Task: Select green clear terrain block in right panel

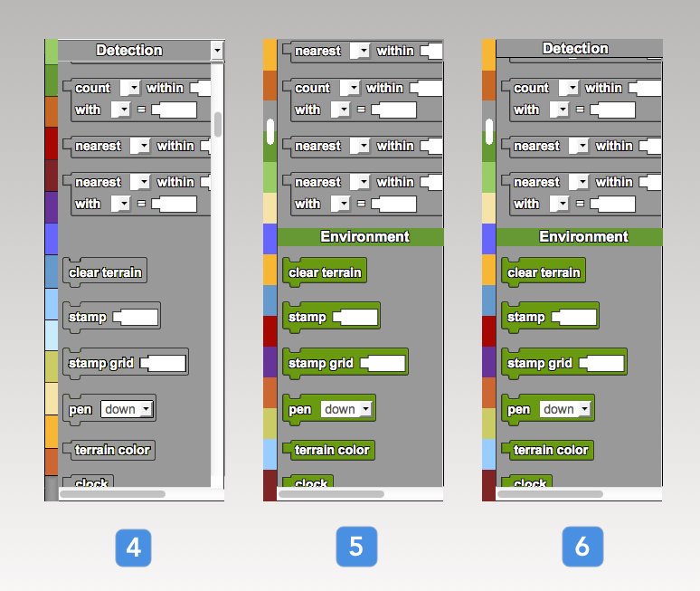Action: pos(544,272)
